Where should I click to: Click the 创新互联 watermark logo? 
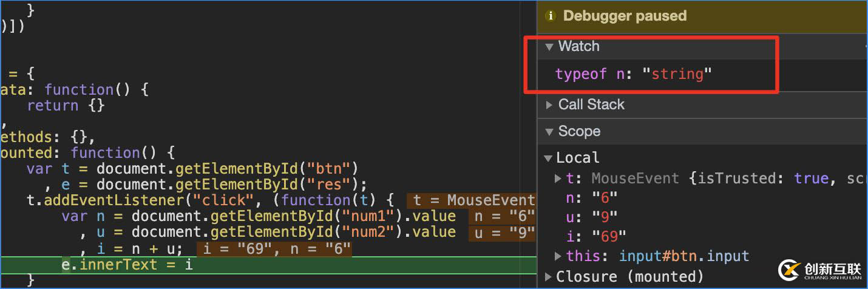pyautogui.click(x=820, y=270)
